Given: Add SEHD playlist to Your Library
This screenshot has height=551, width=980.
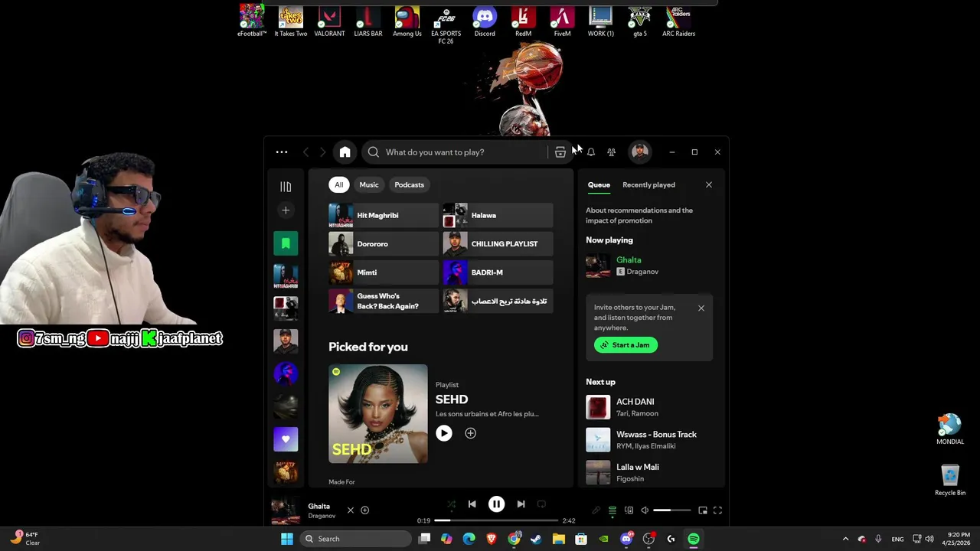Looking at the screenshot, I should (470, 433).
